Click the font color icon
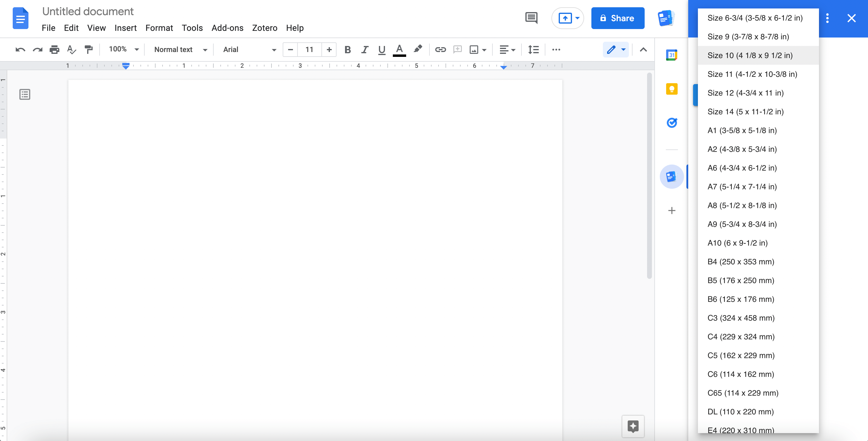868x441 pixels. click(400, 50)
